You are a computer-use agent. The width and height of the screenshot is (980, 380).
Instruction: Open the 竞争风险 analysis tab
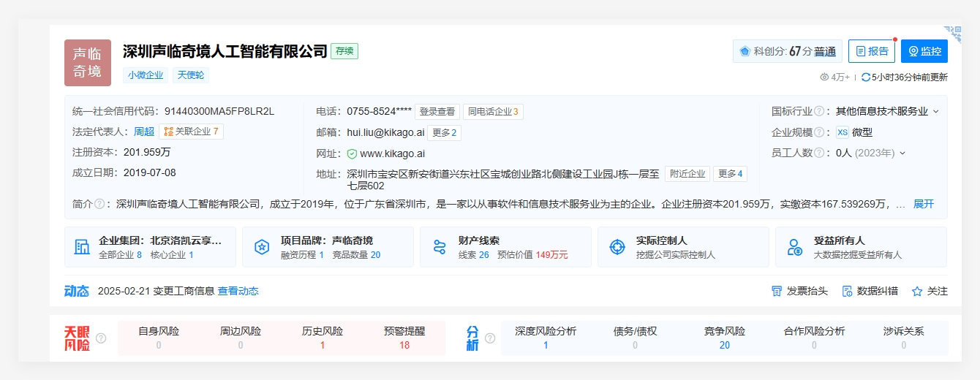pos(724,338)
